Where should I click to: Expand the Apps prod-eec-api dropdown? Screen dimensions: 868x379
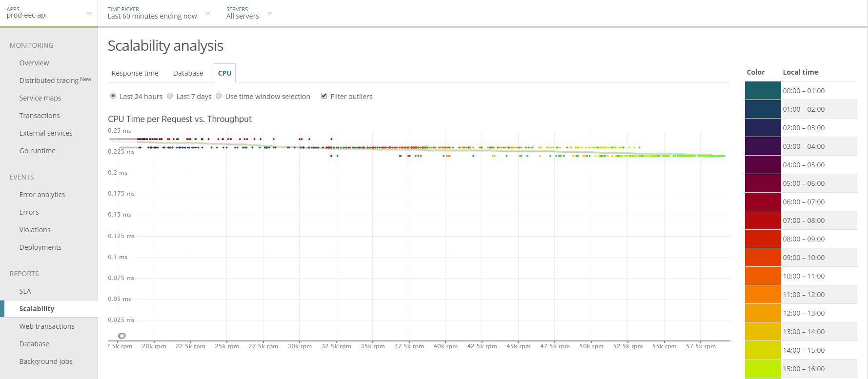click(x=89, y=13)
